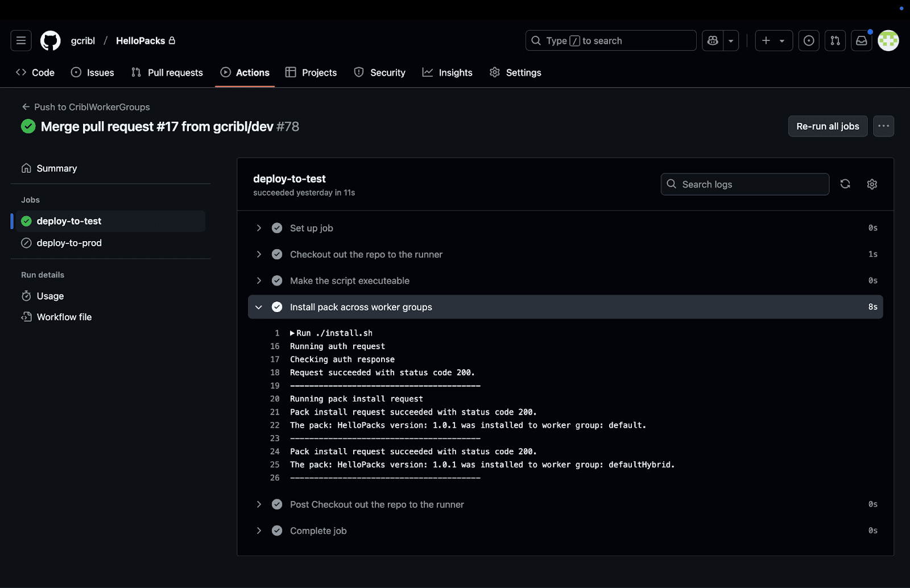Click the GitHub logo icon
Image resolution: width=910 pixels, height=588 pixels.
pyautogui.click(x=51, y=41)
